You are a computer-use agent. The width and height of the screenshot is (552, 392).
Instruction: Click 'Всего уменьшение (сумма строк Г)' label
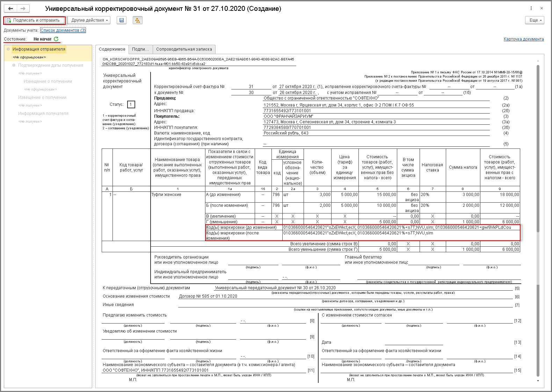coord(323,249)
